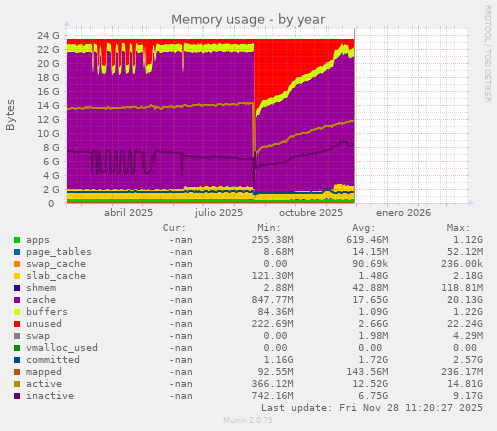Click the lime buffers legend swatch
The width and height of the screenshot is (497, 431).
(17, 312)
